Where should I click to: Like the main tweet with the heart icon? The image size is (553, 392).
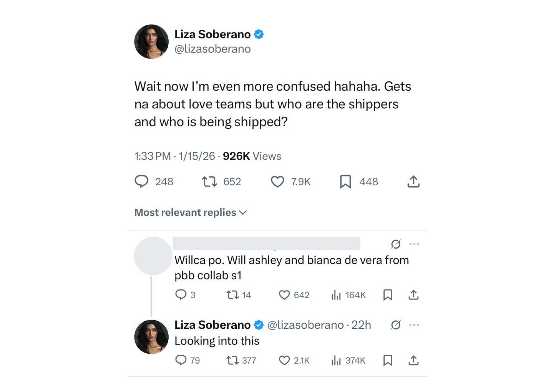(x=277, y=181)
